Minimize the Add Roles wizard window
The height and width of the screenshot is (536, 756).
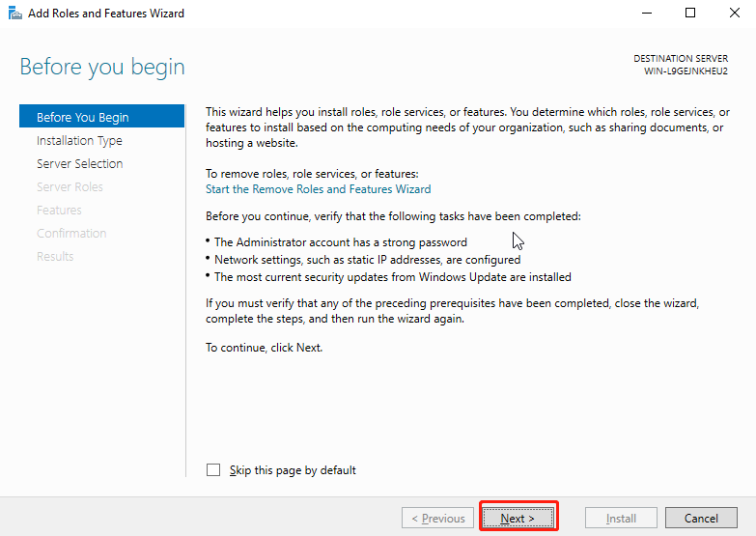coord(645,14)
